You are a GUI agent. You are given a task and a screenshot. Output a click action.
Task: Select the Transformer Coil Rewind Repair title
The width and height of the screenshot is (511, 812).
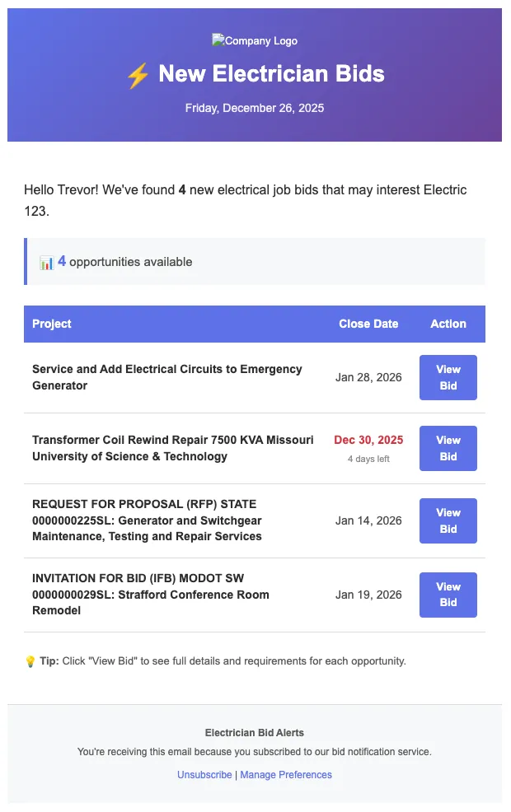coord(173,448)
